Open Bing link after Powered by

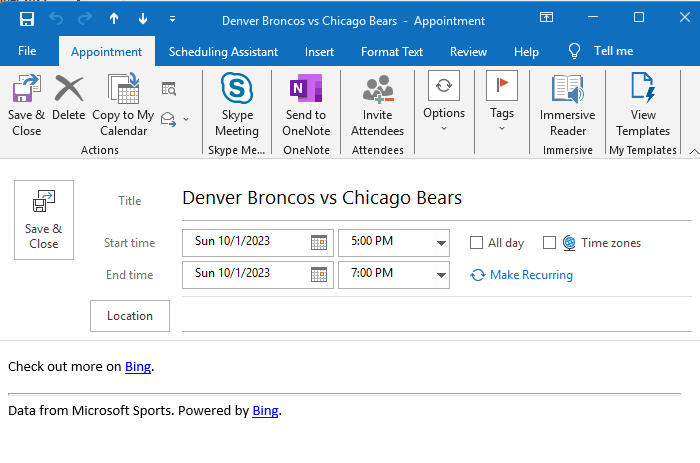pyautogui.click(x=265, y=411)
